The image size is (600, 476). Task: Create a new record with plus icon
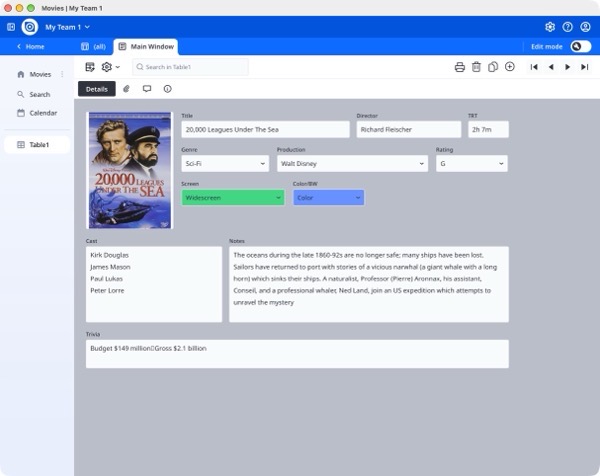(x=510, y=67)
